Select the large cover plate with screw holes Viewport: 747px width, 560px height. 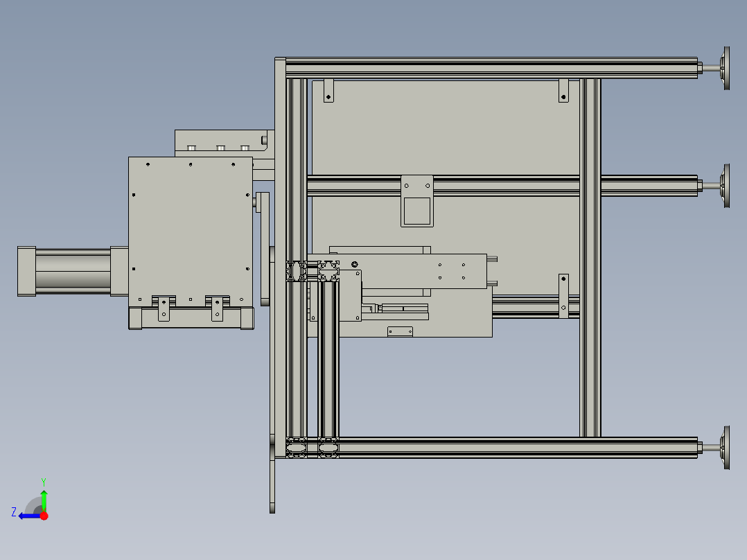pyautogui.click(x=191, y=232)
